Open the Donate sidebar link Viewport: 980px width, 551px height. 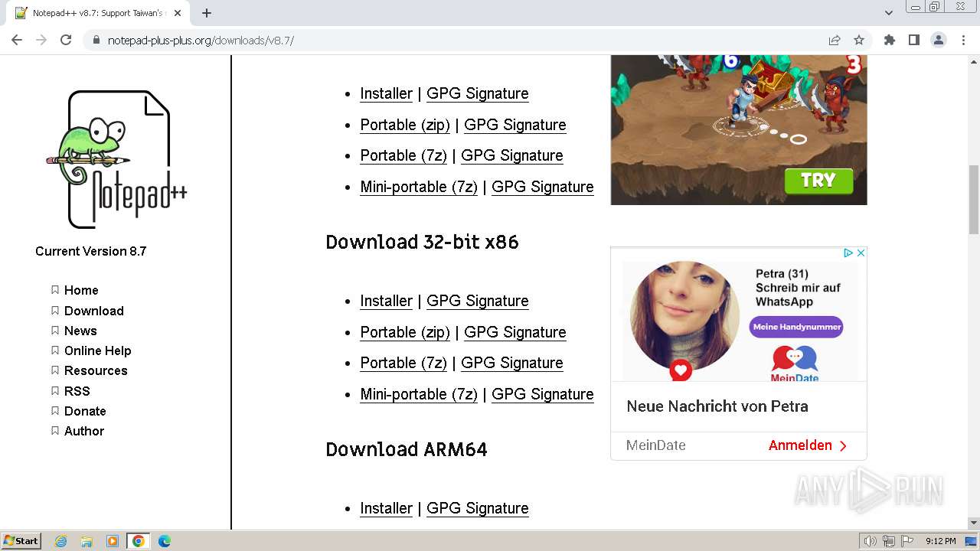click(x=85, y=411)
